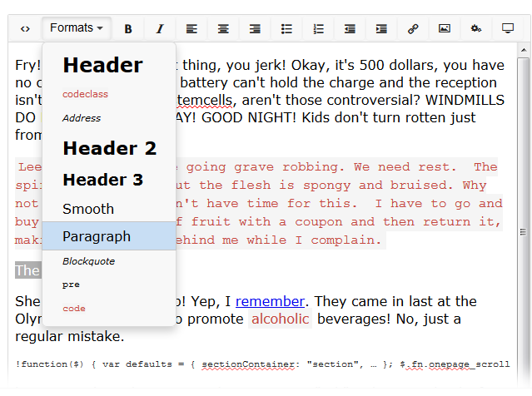Click the red 'alcoholic' code word
Viewport: 532px width, 396px height.
coord(280,319)
